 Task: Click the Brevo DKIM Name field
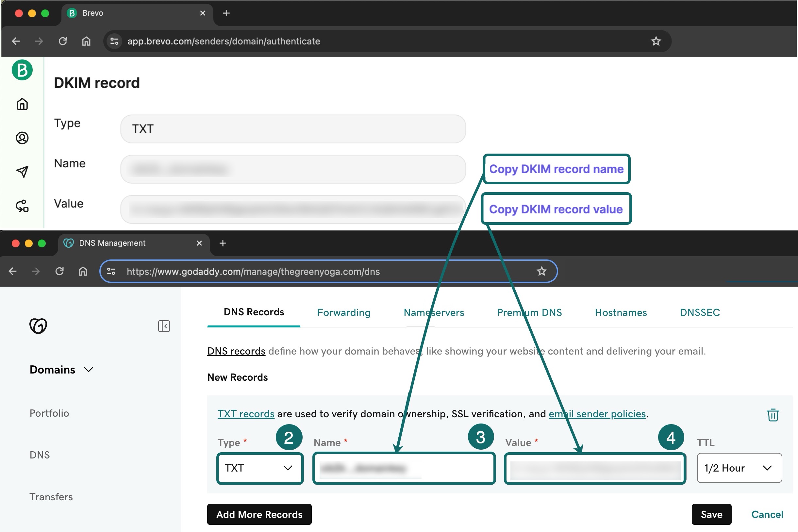click(x=293, y=169)
